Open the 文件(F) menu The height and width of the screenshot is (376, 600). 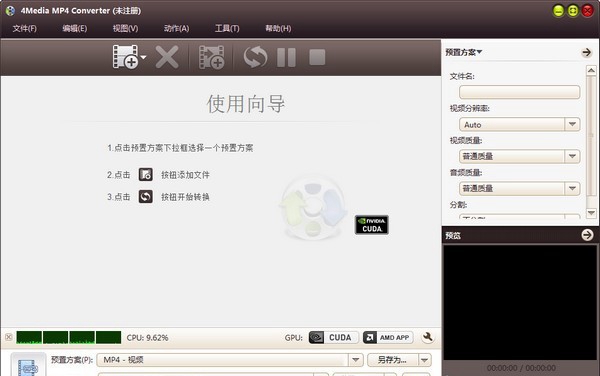point(24,28)
